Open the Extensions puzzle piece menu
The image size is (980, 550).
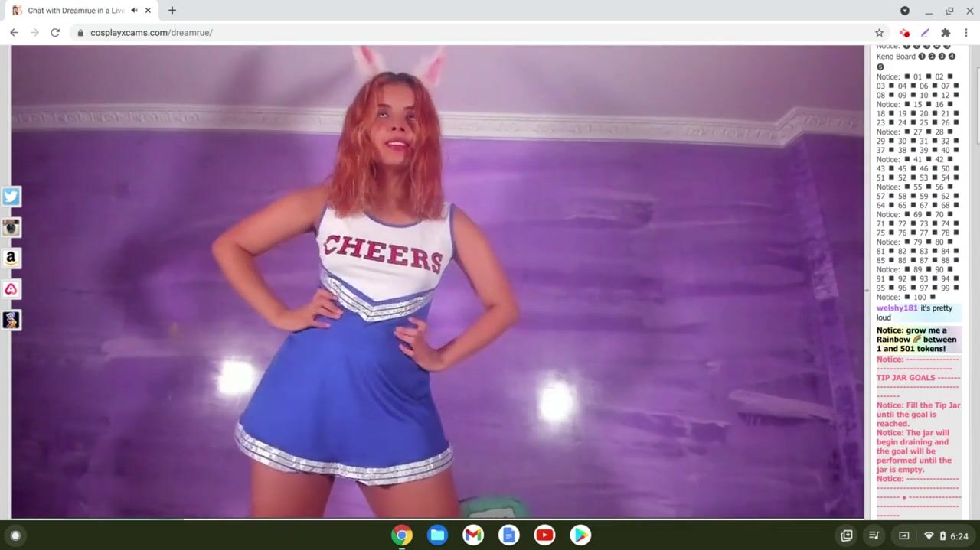[946, 33]
